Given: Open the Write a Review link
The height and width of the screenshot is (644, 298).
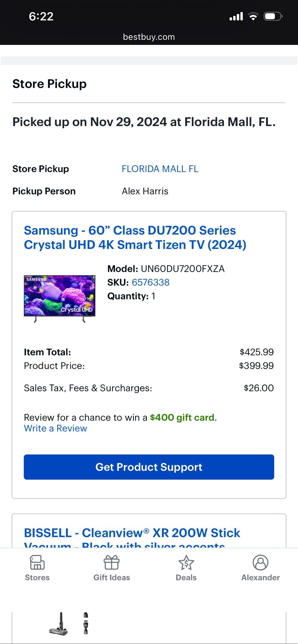Looking at the screenshot, I should [x=55, y=428].
